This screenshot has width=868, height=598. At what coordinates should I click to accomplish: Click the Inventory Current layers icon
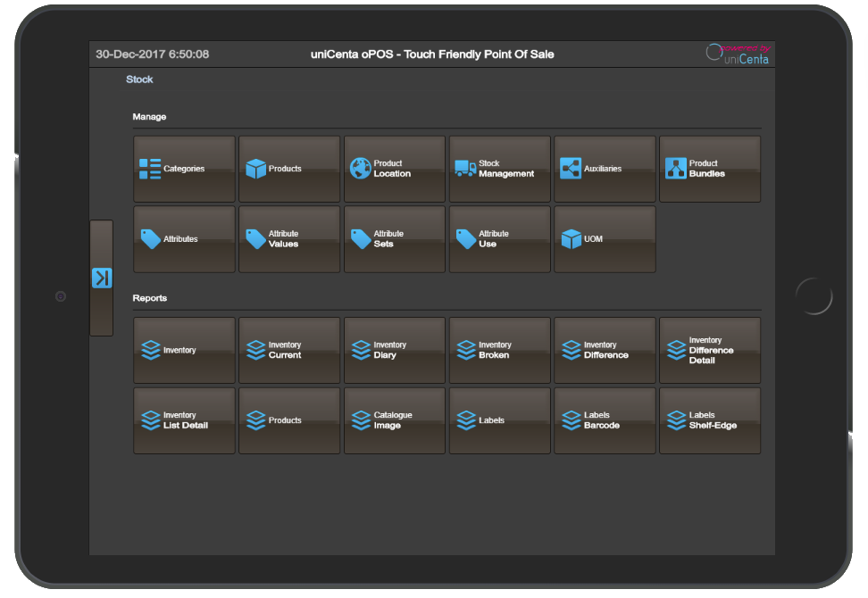coord(255,350)
